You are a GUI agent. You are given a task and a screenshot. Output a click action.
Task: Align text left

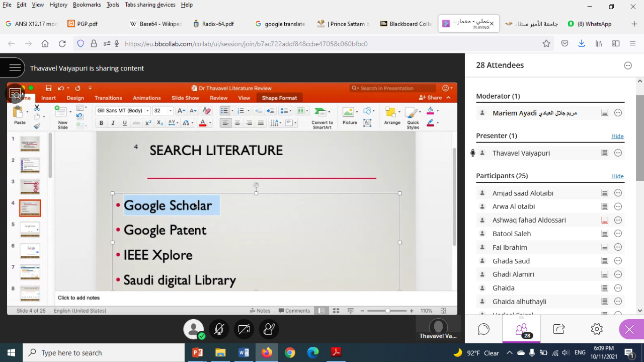(225, 123)
